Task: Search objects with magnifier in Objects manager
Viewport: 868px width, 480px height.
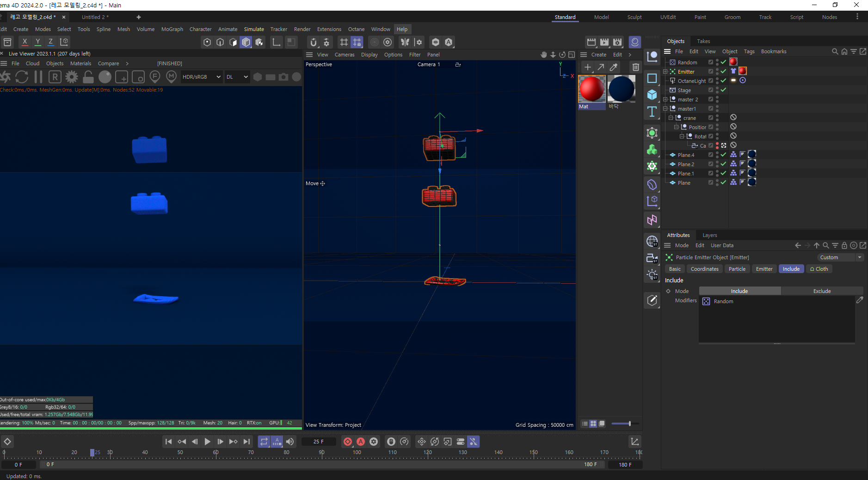Action: 835,51
